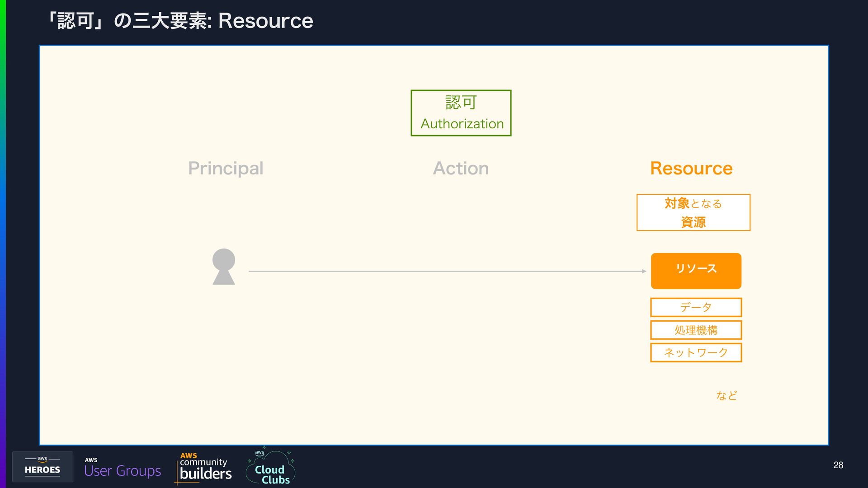Select the データ box
The image size is (868, 488).
[696, 307]
